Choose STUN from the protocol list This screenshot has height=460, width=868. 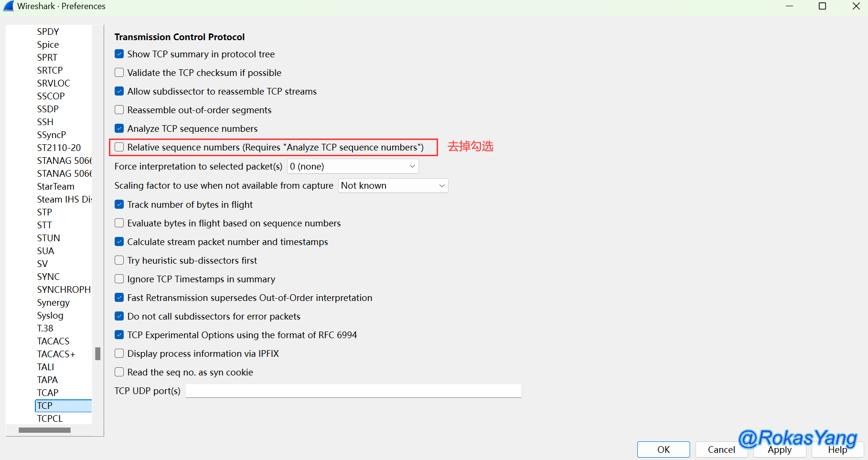[49, 238]
